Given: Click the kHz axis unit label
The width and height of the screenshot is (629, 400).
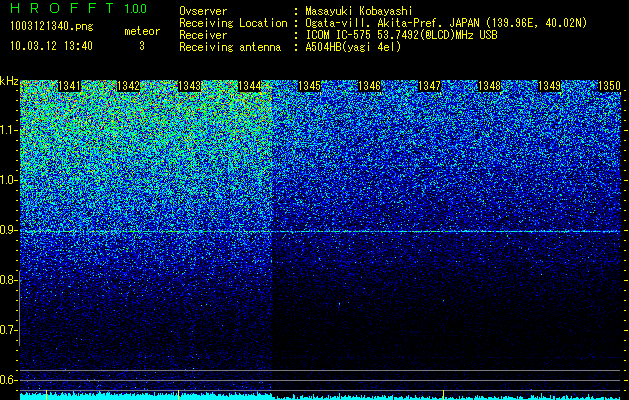Looking at the screenshot, I should pyautogui.click(x=9, y=81).
